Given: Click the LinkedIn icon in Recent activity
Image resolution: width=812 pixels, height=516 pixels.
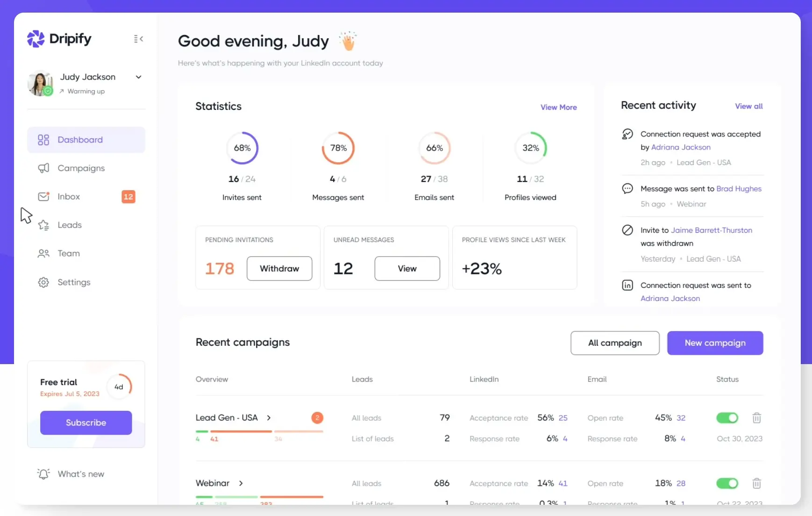Looking at the screenshot, I should 627,285.
